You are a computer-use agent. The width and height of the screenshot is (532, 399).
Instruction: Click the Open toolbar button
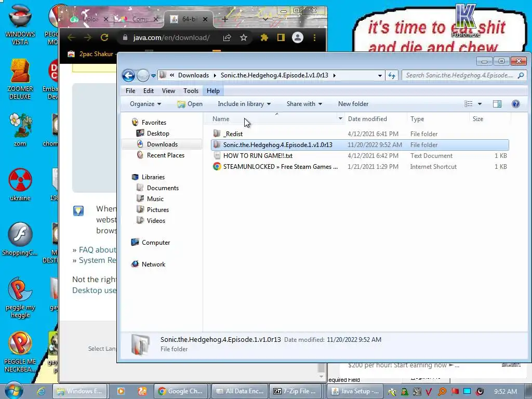pyautogui.click(x=190, y=104)
